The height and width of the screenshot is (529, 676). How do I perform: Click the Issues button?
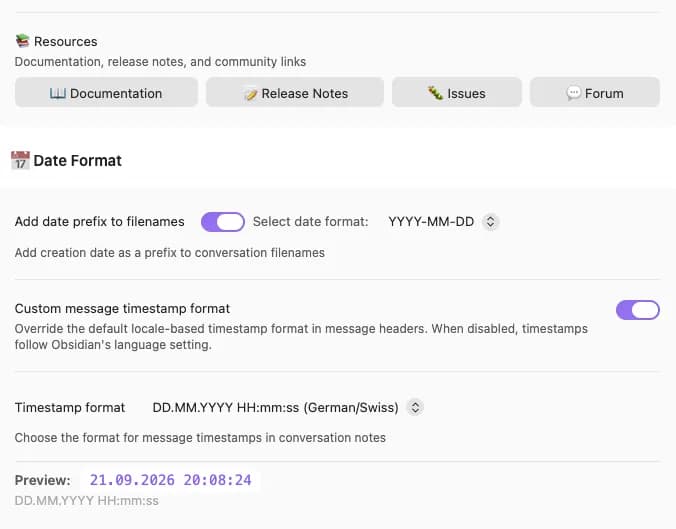coord(457,93)
